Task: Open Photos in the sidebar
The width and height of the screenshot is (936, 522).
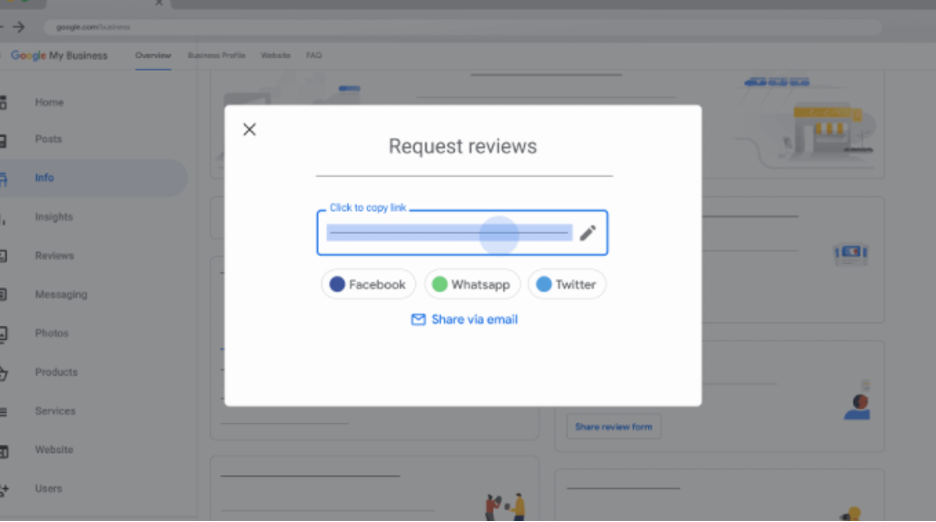Action: 52,333
